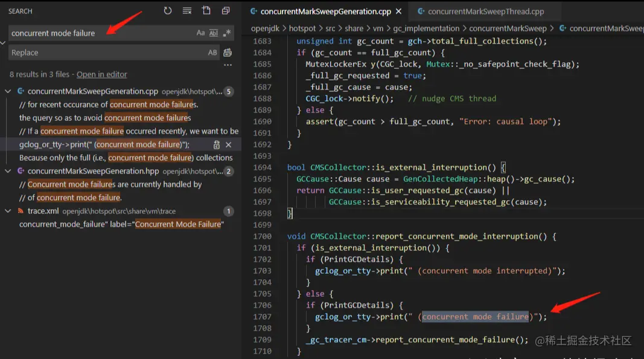Screen dimensions: 644x359
Task: Click '_full_gc_requested' on line 1686
Action: pyautogui.click(x=348, y=76)
